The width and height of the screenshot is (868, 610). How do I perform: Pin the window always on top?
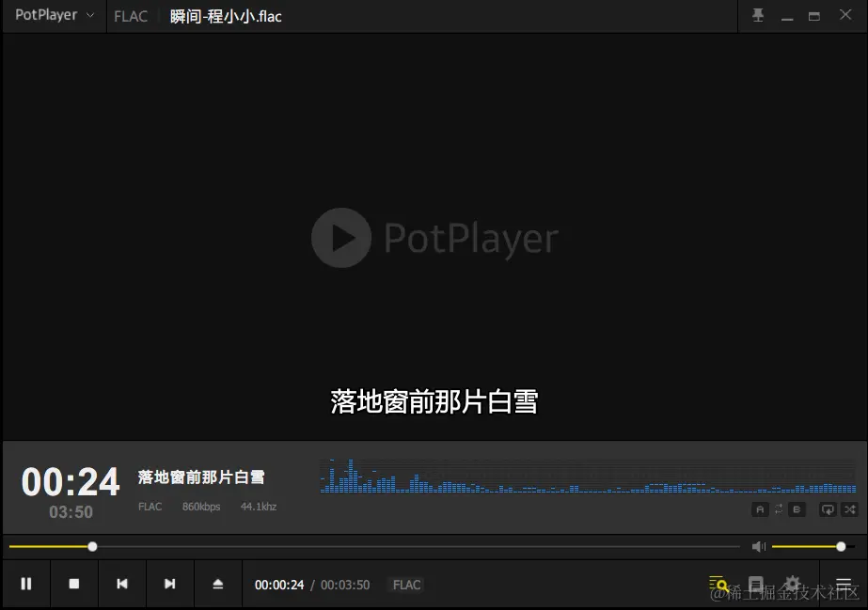(x=758, y=15)
